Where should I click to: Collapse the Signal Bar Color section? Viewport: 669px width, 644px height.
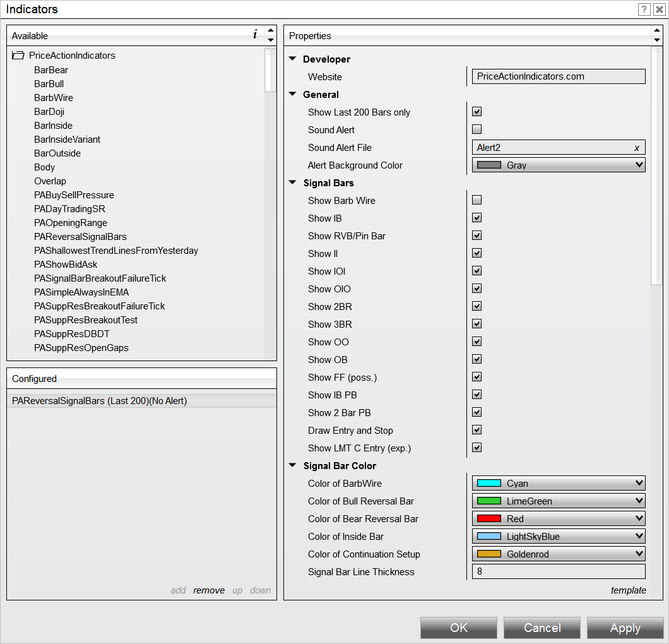click(x=292, y=466)
